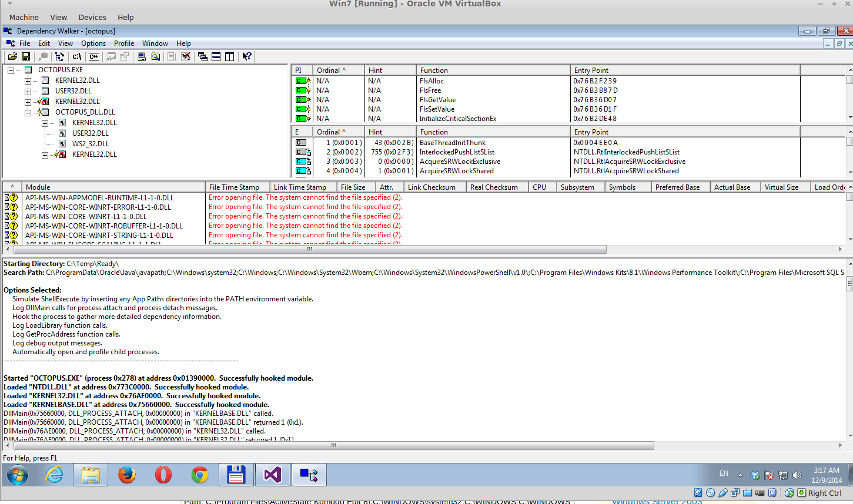Show hidden system tray icons arrow
This screenshot has width=853, height=504.
740,475
